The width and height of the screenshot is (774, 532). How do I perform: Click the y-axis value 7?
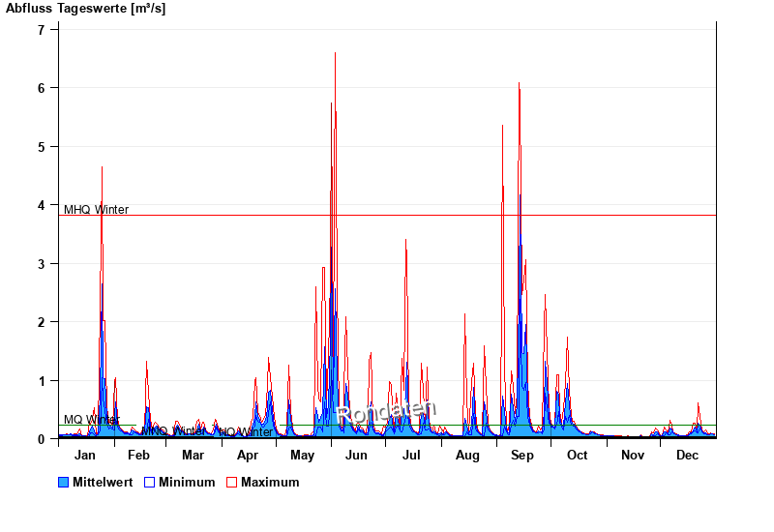[42, 30]
